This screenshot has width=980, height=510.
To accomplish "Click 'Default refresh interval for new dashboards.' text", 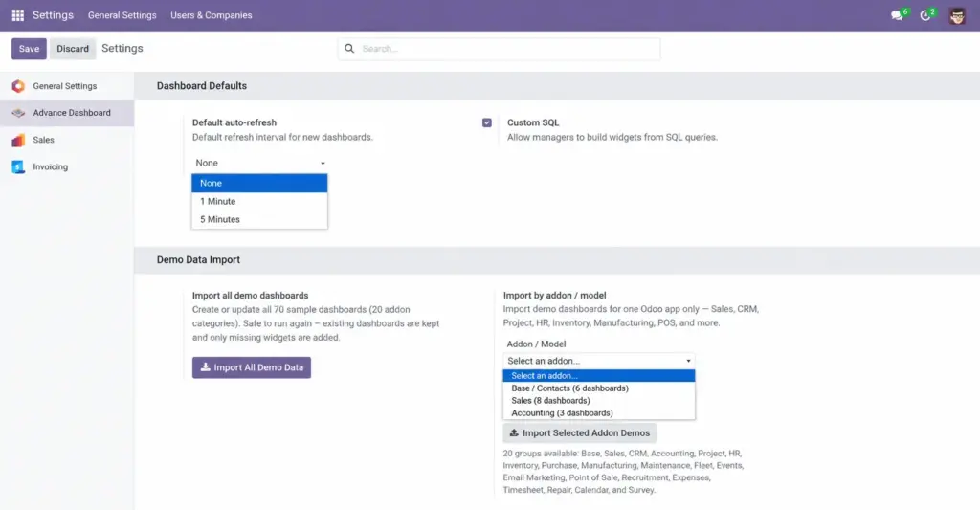I will 282,138.
